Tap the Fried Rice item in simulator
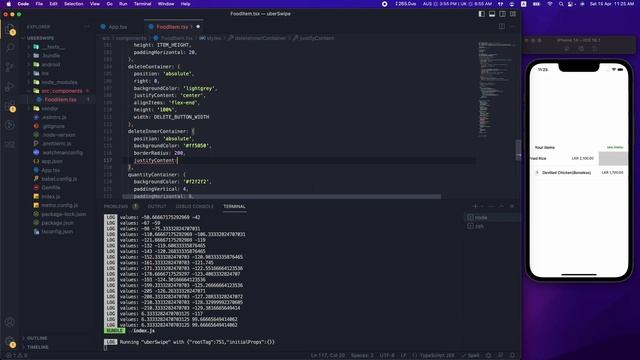The width and height of the screenshot is (640, 360). coord(579,158)
